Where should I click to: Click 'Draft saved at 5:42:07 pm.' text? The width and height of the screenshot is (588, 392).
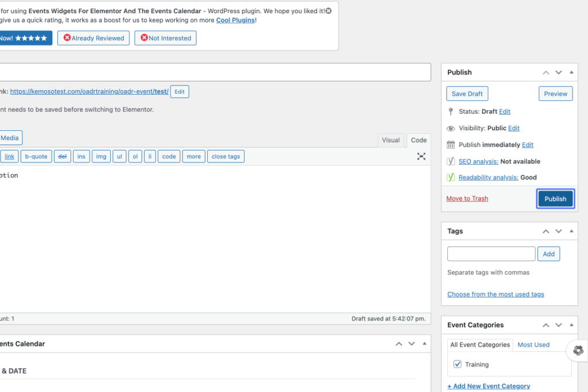(x=389, y=319)
